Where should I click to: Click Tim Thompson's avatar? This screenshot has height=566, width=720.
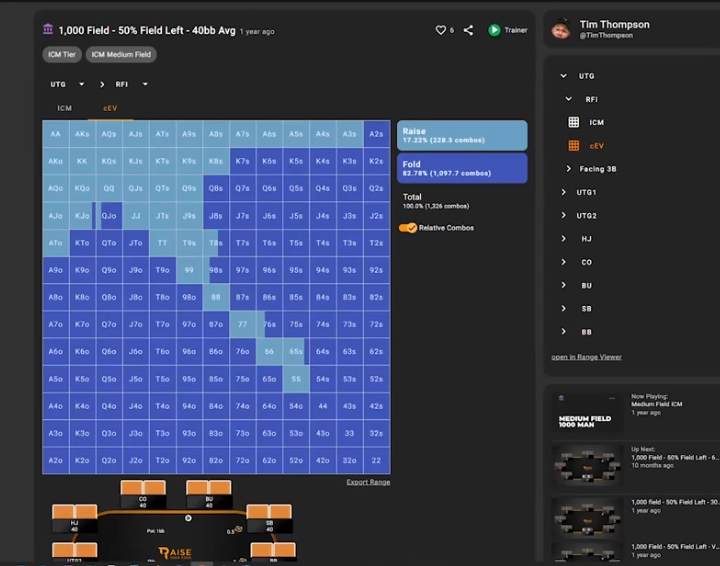(561, 29)
